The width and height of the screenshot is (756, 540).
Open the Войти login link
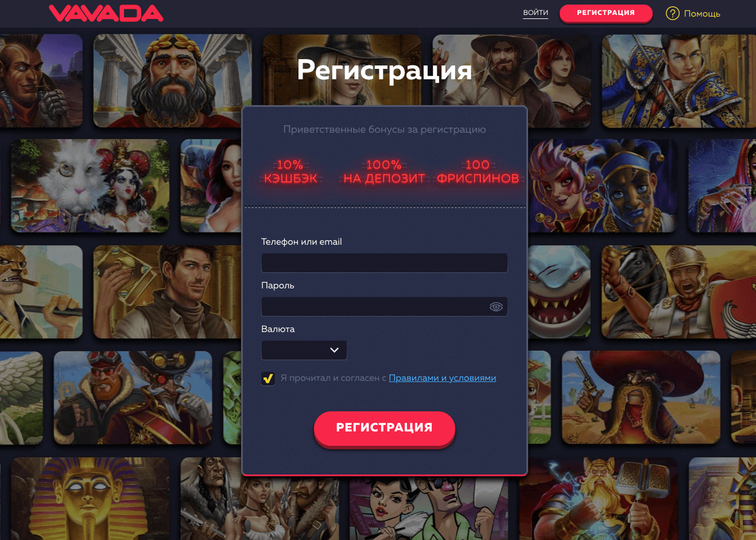[x=536, y=13]
